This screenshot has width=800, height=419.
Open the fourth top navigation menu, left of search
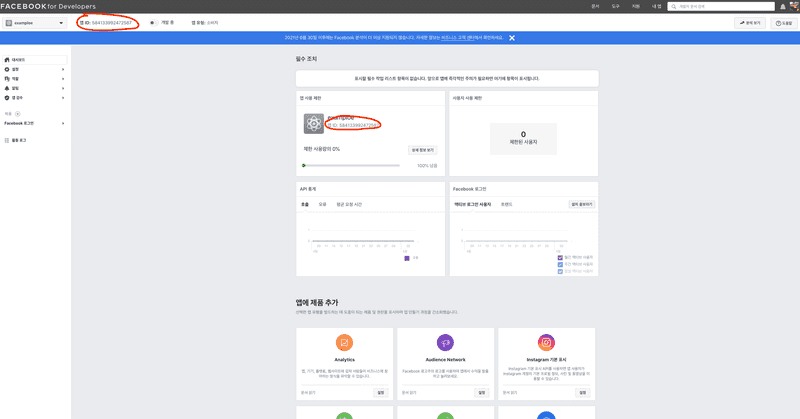(x=656, y=7)
